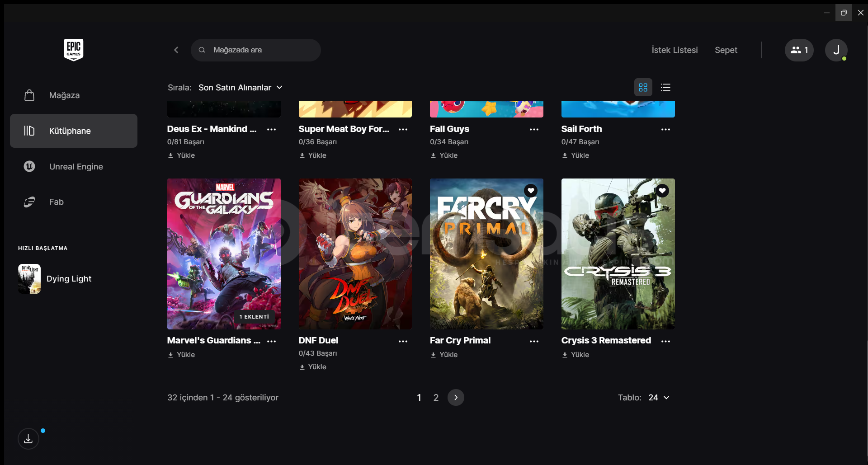Click the Super Meat Boy For... title
Screen dimensions: 868x465
[344, 129]
